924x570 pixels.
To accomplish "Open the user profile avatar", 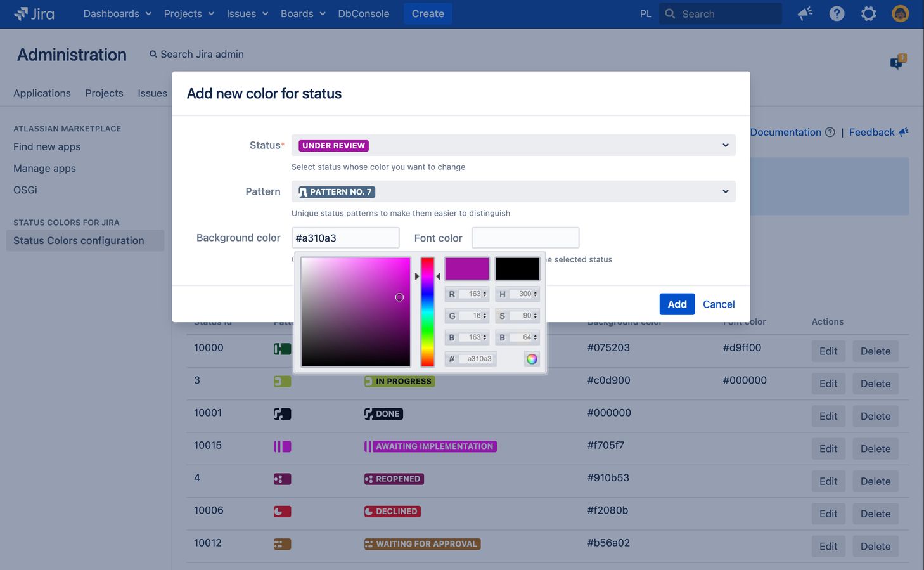I will (x=900, y=13).
